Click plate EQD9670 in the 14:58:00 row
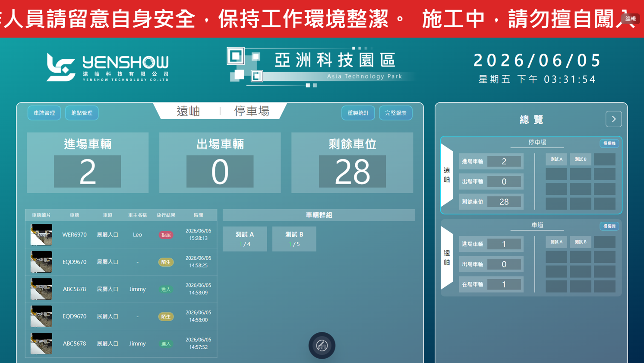The image size is (644, 363). (x=75, y=316)
